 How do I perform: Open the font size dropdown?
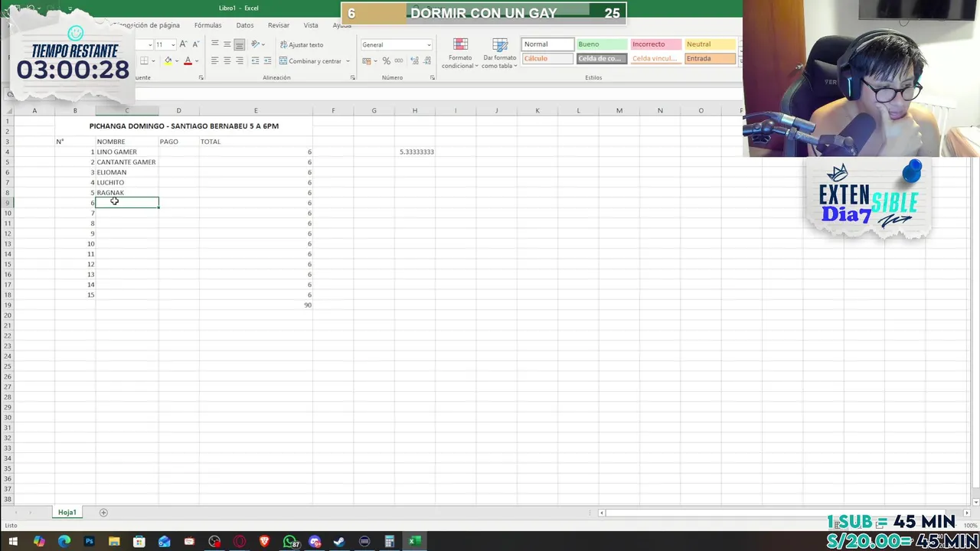coord(173,44)
